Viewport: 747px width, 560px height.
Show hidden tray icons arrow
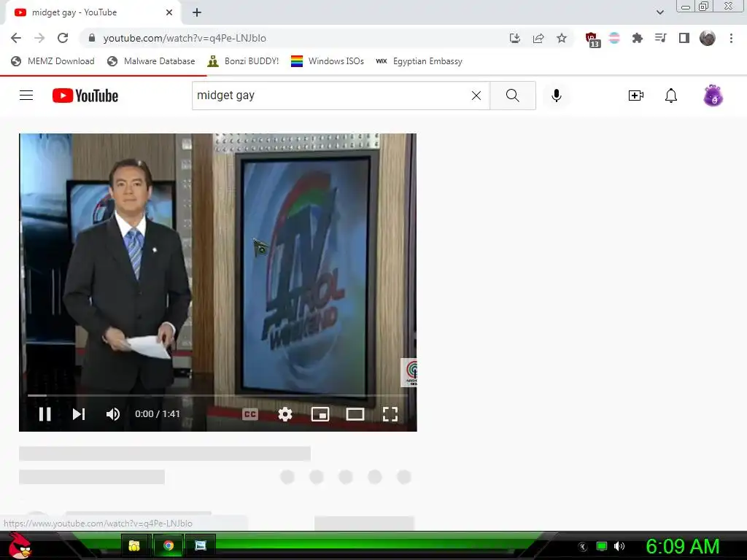point(582,547)
